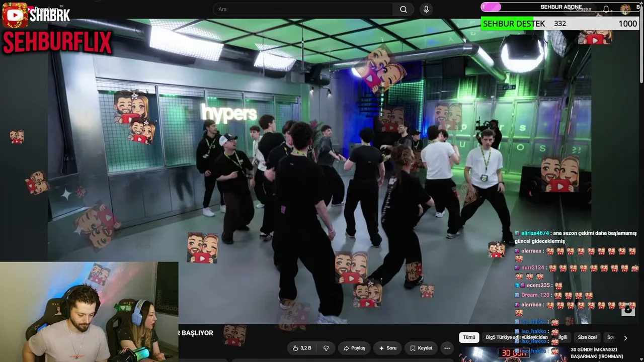Click the SEHBUR DESTEK progress bar
The width and height of the screenshot is (644, 362).
pyautogui.click(x=560, y=24)
